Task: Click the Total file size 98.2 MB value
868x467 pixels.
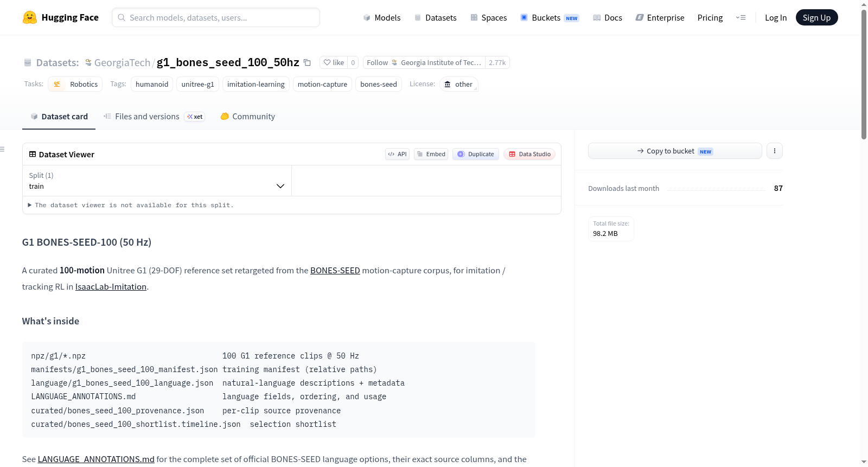Action: (605, 233)
